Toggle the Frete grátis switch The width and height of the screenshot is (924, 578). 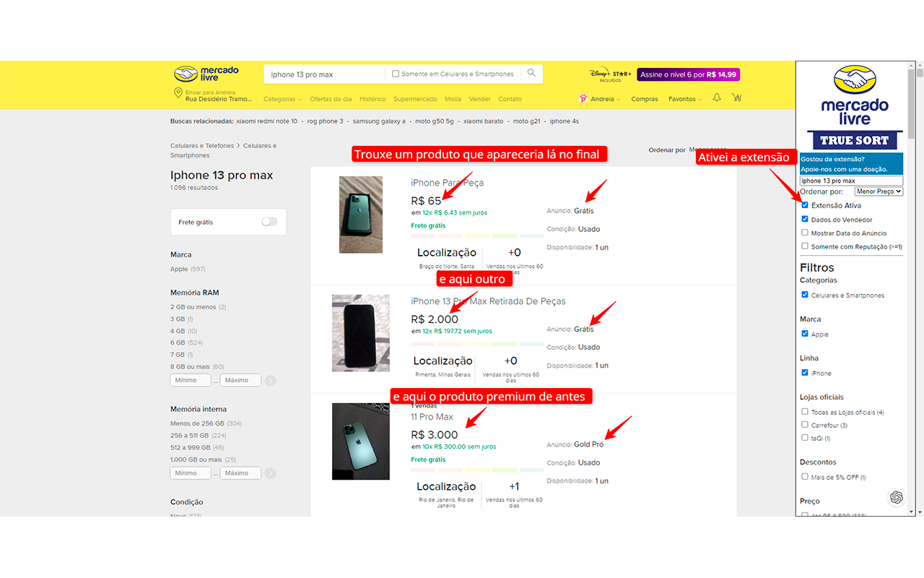[269, 222]
